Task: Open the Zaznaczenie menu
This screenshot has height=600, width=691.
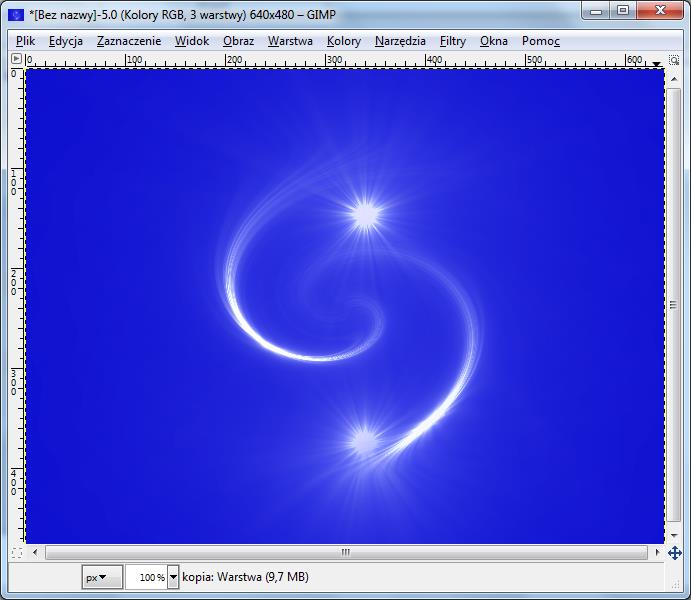Action: (x=129, y=41)
